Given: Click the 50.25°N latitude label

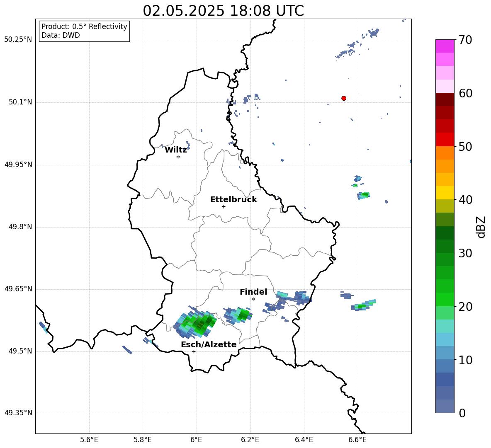Looking at the screenshot, I should [18, 40].
